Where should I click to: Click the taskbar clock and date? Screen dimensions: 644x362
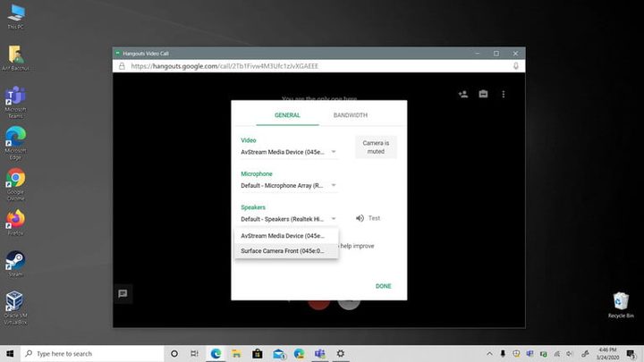coord(608,354)
